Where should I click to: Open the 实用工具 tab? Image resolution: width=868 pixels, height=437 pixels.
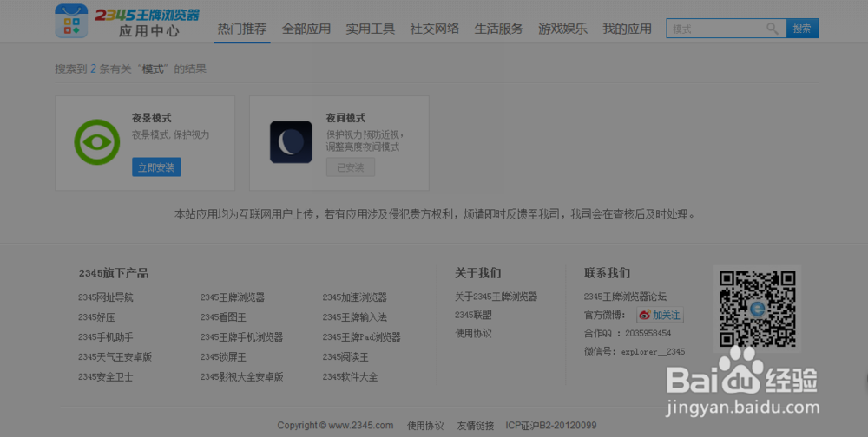371,29
